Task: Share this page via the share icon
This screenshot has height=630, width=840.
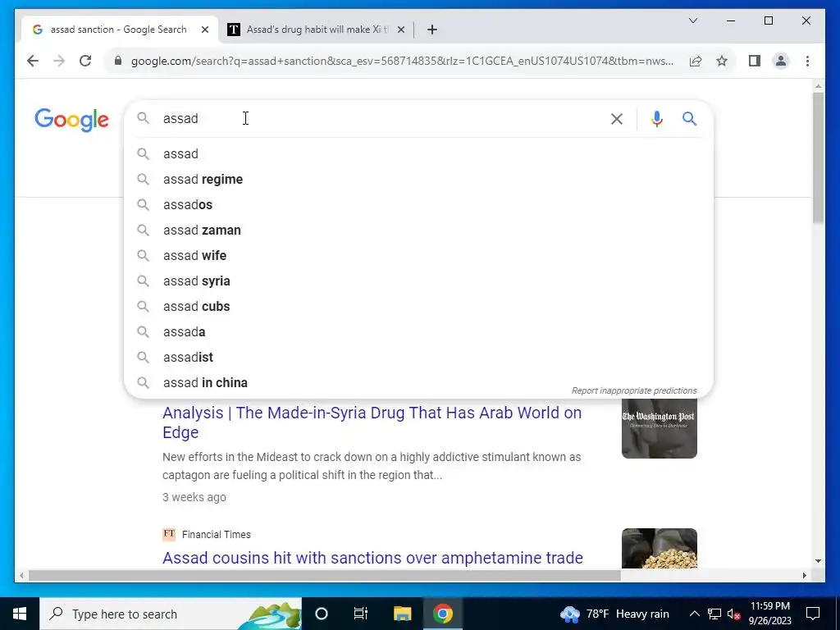Action: [696, 61]
